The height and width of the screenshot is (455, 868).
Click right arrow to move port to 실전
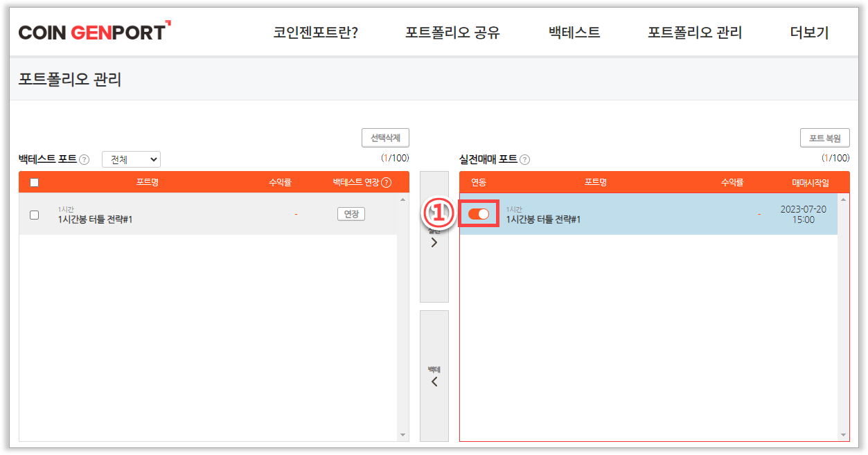pos(434,242)
